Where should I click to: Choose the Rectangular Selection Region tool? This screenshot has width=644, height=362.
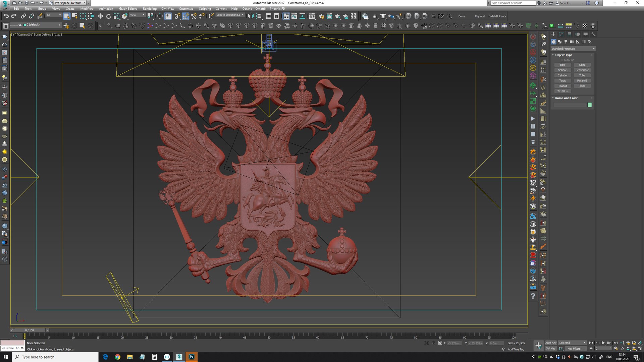[83, 16]
